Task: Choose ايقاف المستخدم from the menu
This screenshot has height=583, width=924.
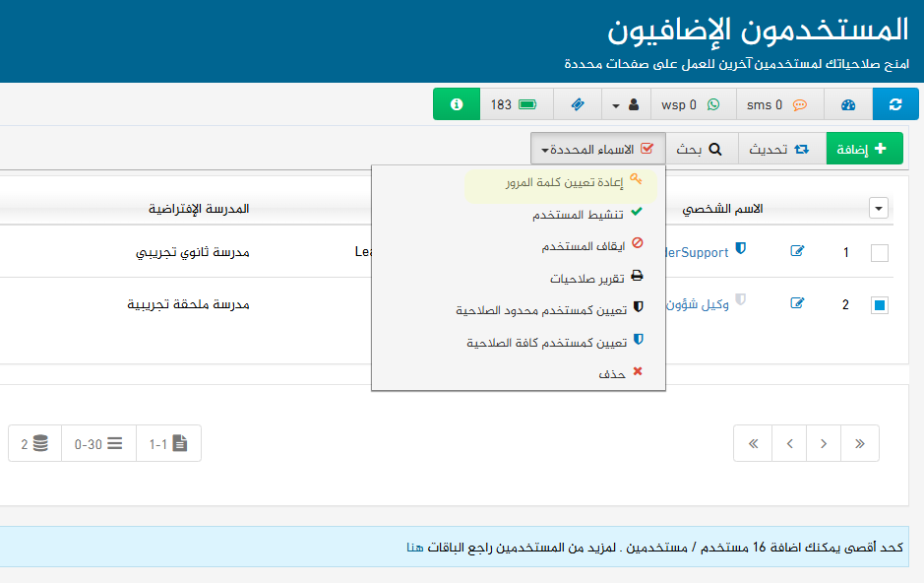Action: (x=583, y=246)
